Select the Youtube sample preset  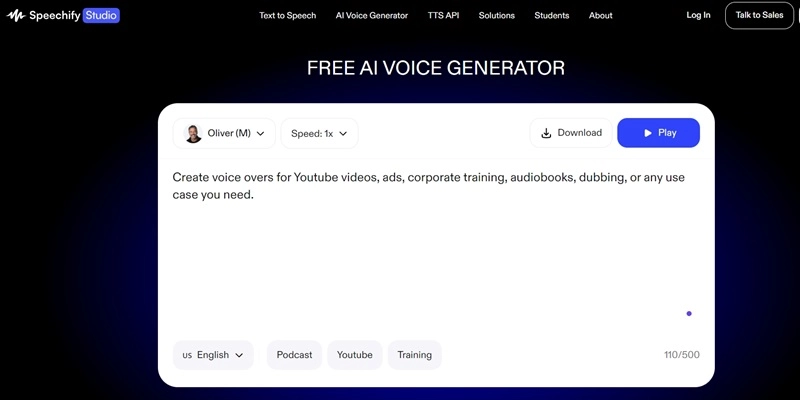pos(354,355)
